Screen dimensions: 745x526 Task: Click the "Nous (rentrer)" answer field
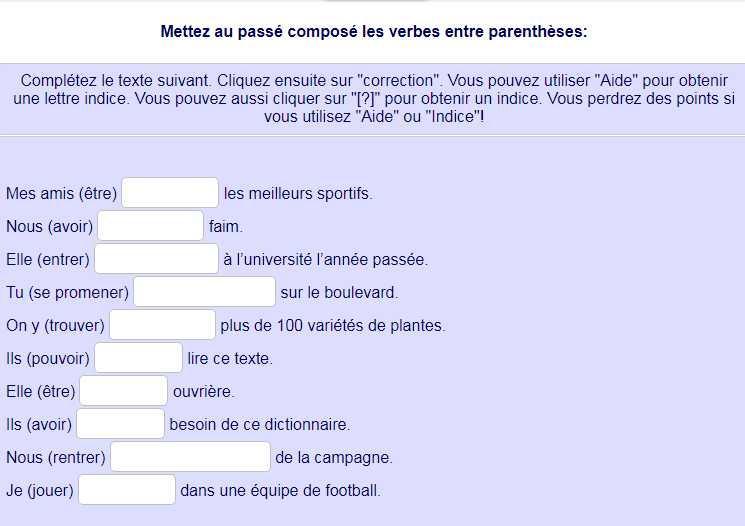coord(190,457)
